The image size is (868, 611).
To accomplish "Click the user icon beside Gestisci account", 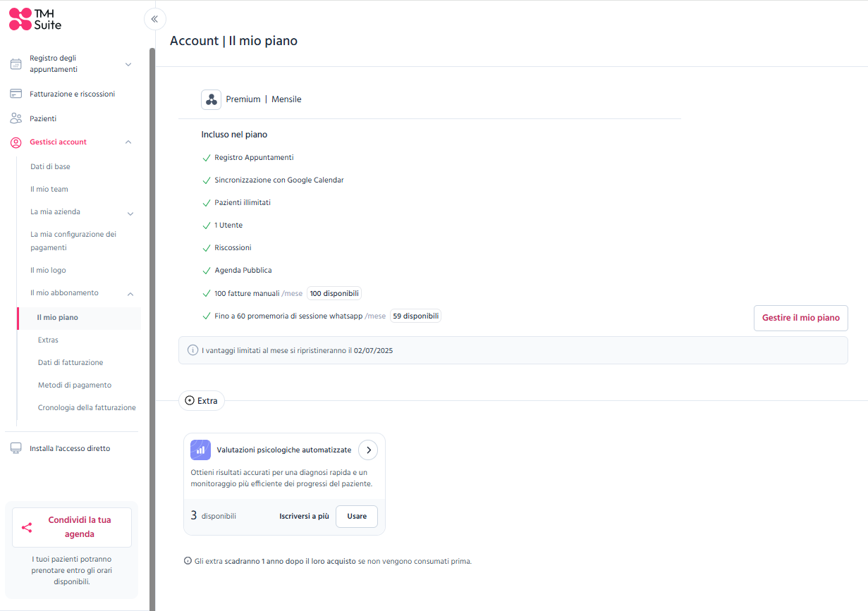I will coord(16,142).
